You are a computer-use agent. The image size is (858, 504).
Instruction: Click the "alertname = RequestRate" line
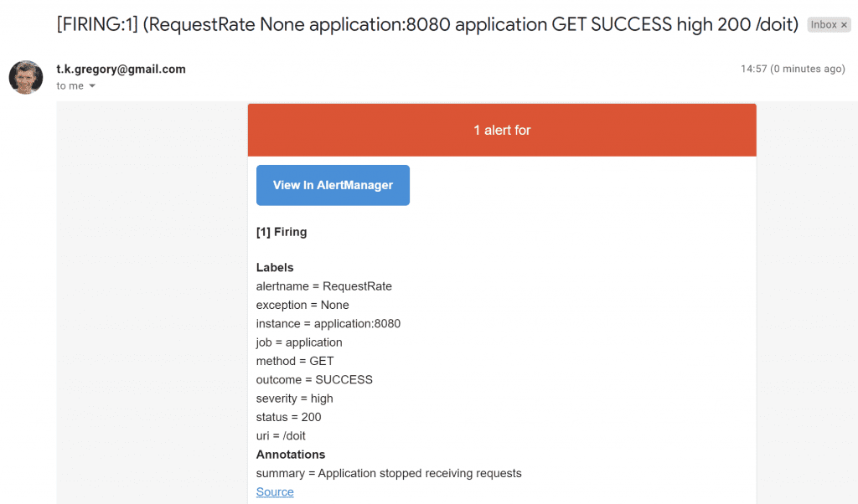pyautogui.click(x=323, y=286)
